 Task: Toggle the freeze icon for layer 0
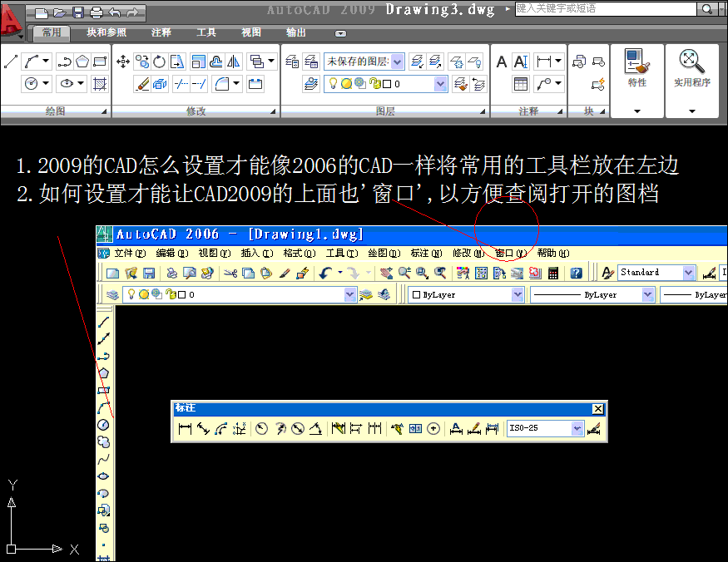tap(345, 84)
